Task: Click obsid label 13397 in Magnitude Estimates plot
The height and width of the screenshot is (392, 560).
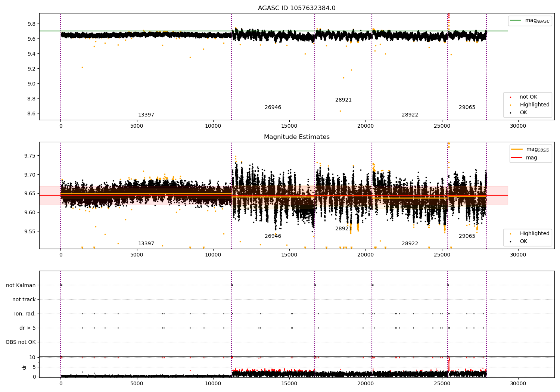Action: tap(146, 243)
